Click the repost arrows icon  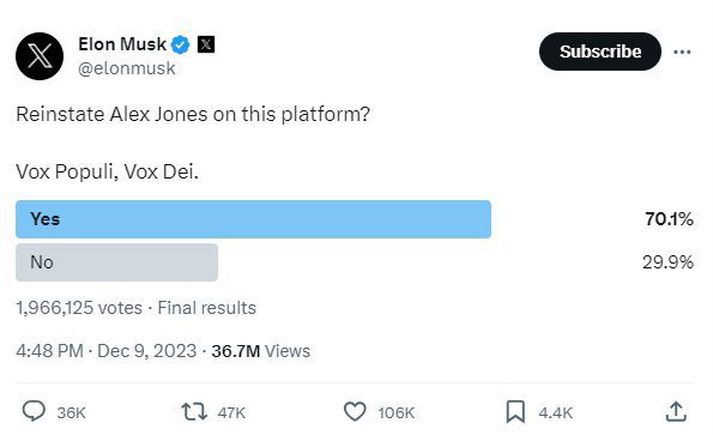pos(194,412)
